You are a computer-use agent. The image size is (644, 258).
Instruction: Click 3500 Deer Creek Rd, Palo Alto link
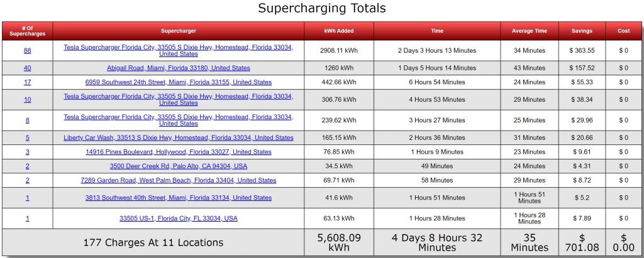178,166
